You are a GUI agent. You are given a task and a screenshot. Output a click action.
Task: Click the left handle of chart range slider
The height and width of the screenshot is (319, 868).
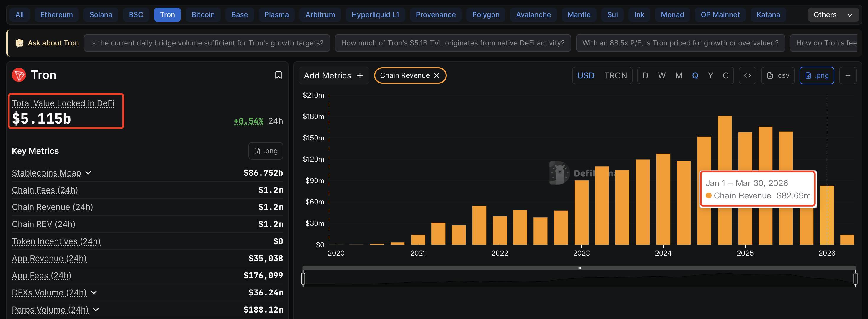click(x=303, y=279)
